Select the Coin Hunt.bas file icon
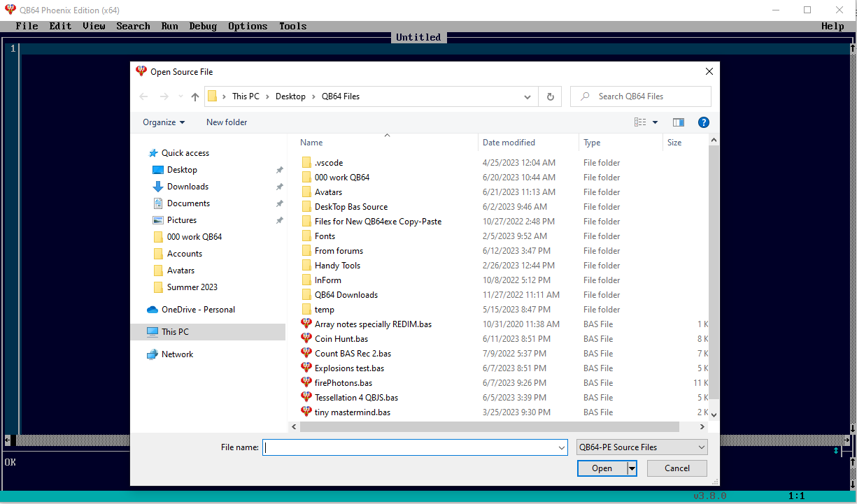This screenshot has width=857, height=504. pyautogui.click(x=306, y=339)
